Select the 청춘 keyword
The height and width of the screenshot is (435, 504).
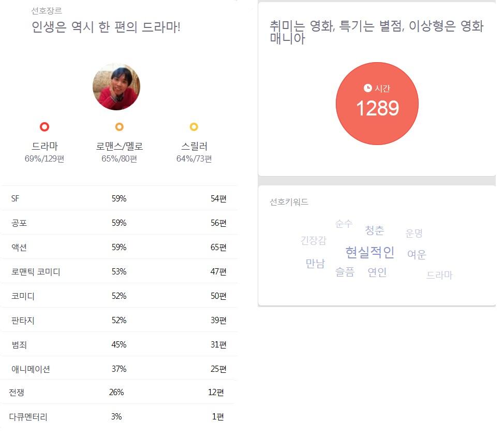point(374,230)
